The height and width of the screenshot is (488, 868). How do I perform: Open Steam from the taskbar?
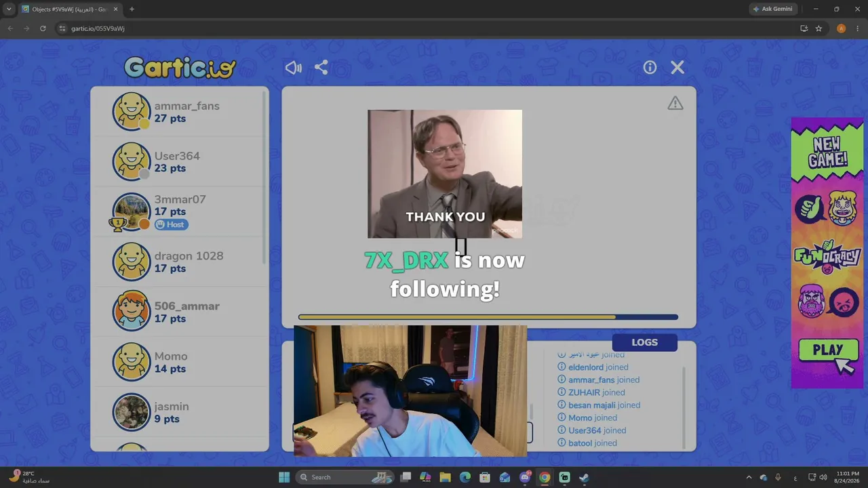pyautogui.click(x=584, y=477)
